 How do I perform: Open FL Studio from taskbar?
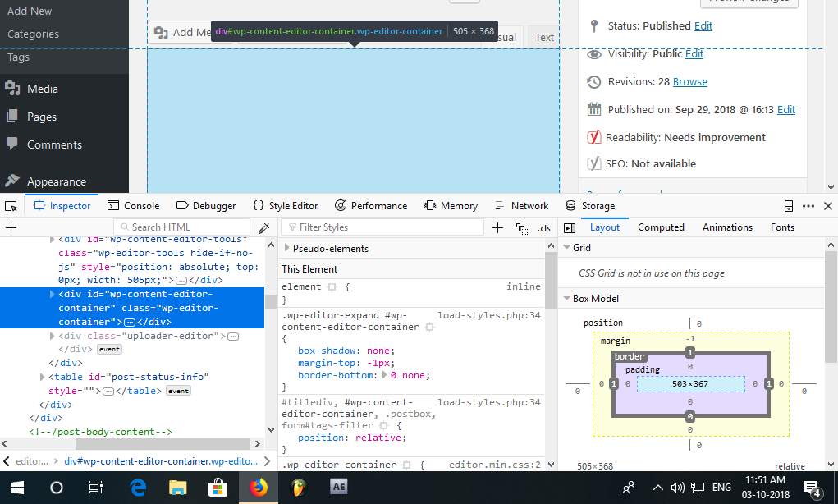tap(298, 487)
